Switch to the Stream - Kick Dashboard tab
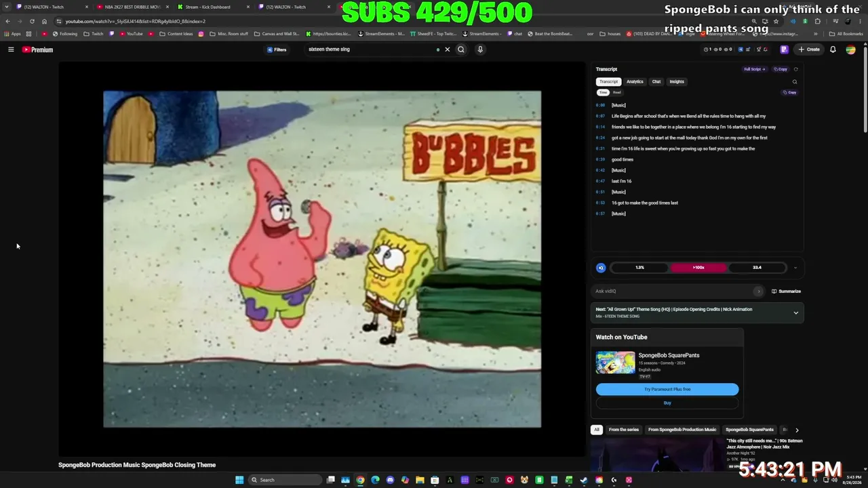The height and width of the screenshot is (488, 868). coord(212,7)
